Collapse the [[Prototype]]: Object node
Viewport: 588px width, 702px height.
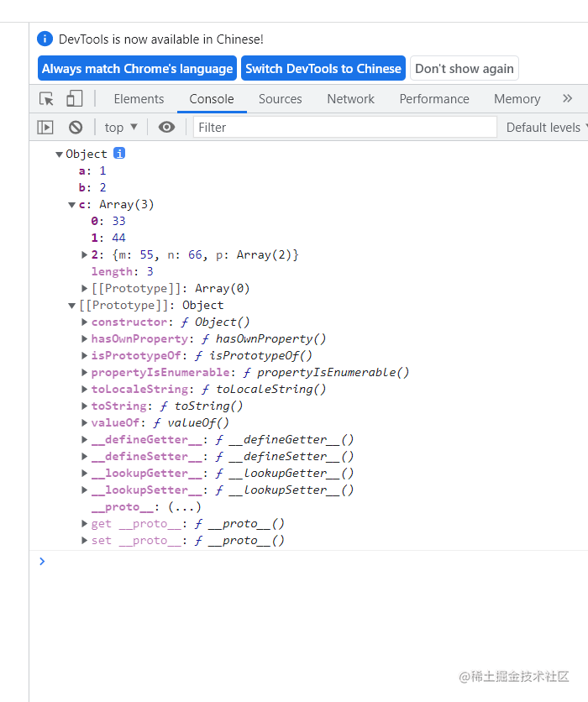pos(71,306)
